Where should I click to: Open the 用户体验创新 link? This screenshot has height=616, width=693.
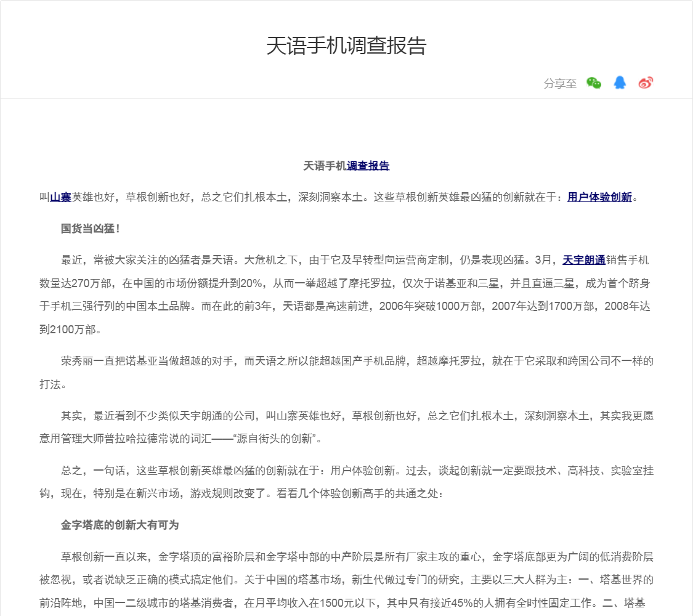point(600,197)
